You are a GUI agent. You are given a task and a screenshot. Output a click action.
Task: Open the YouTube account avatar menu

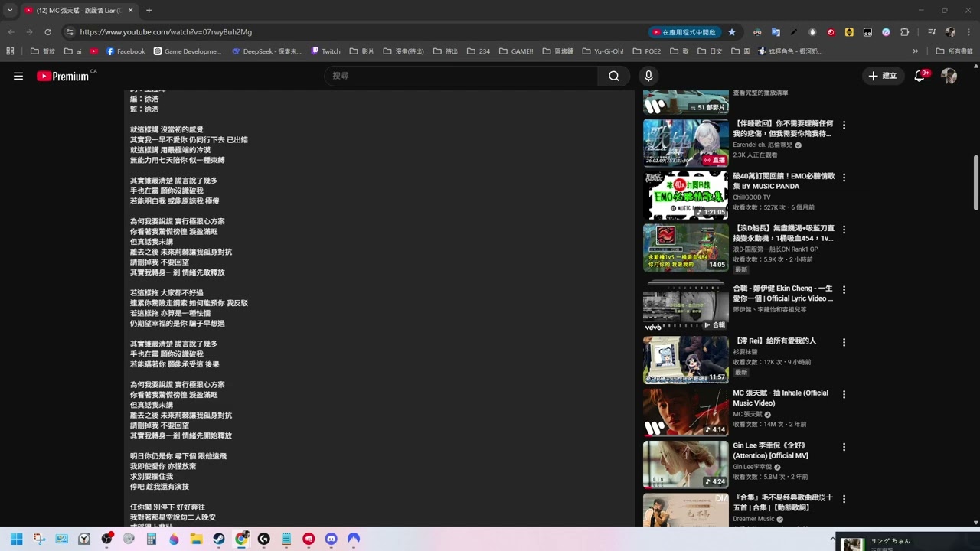[949, 76]
